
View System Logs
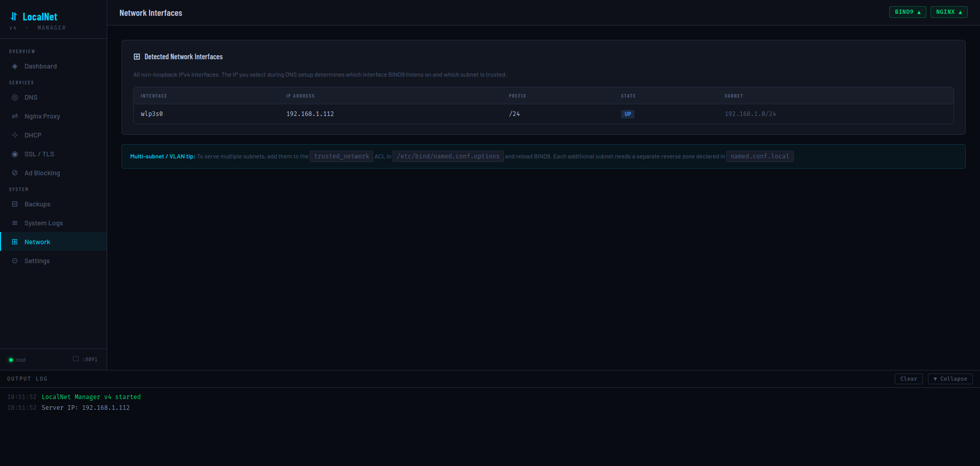pyautogui.click(x=54, y=223)
